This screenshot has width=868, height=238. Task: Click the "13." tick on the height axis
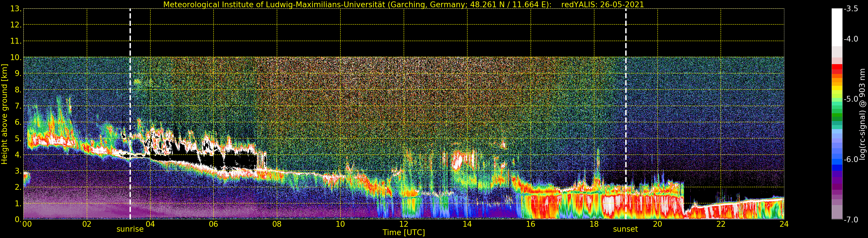click(16, 9)
